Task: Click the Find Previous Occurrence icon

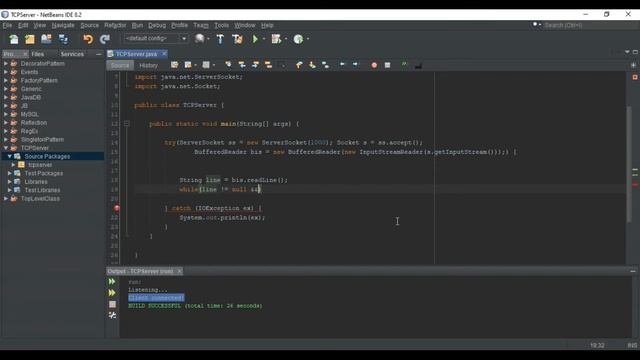Action: [x=242, y=65]
